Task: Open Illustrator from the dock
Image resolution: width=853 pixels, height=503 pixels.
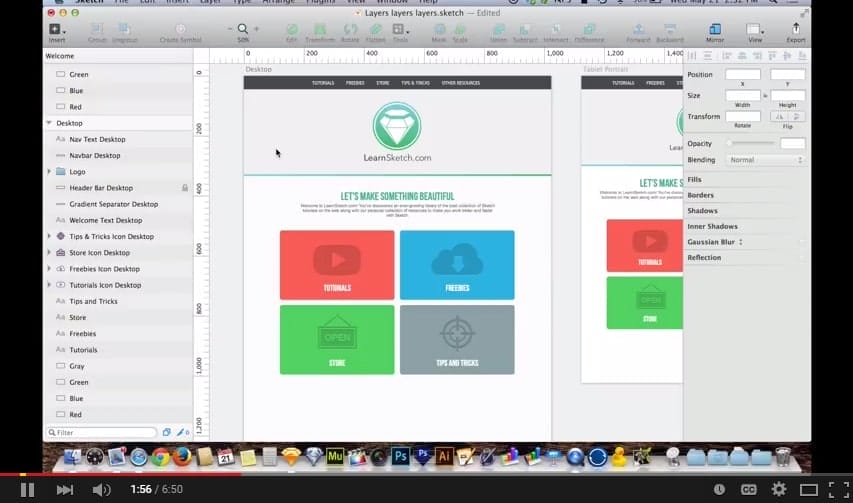Action: coord(444,456)
